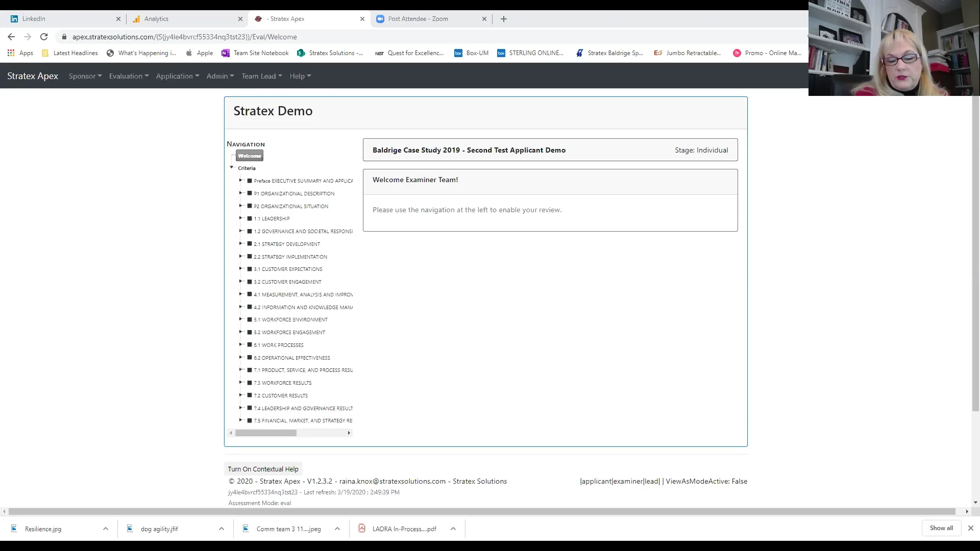Open the Admin dropdown menu
Screen dimensions: 980x551
tap(220, 76)
